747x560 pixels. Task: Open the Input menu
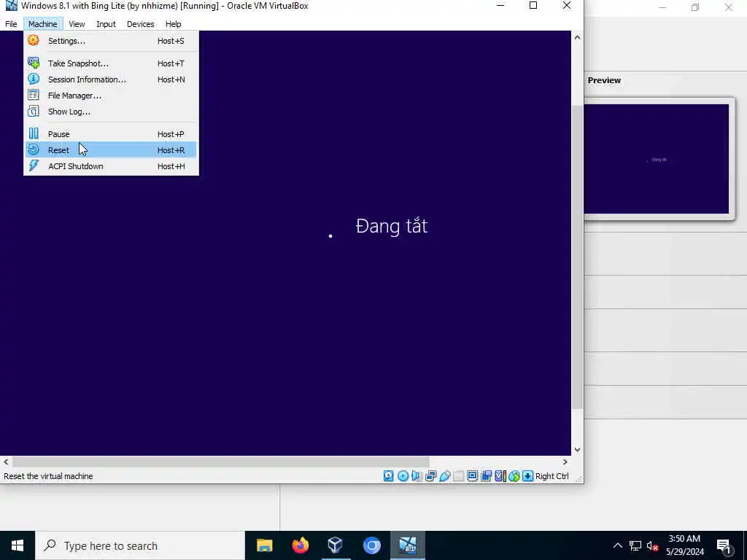[106, 24]
